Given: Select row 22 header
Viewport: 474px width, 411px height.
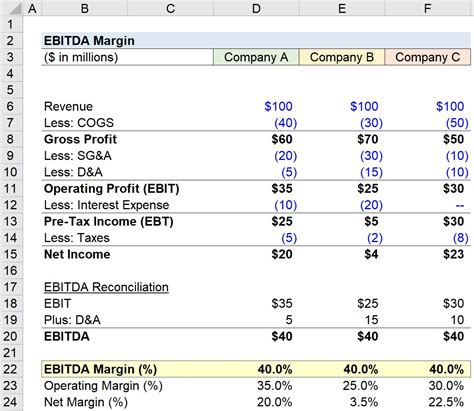Looking at the screenshot, I should (x=11, y=369).
